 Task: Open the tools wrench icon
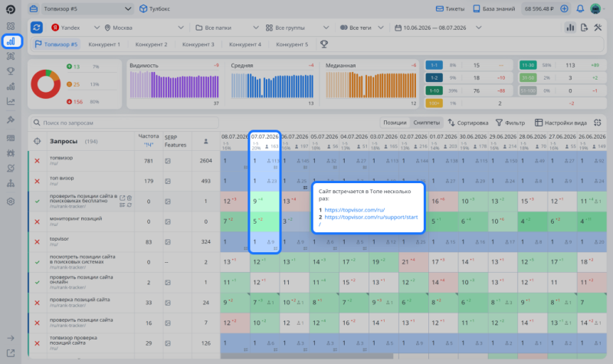[598, 28]
